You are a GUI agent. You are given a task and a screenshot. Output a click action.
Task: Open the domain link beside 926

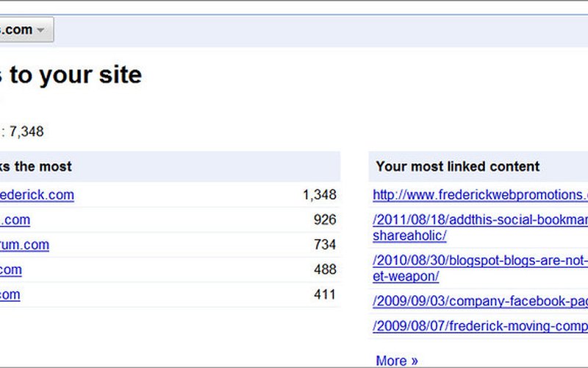point(15,219)
